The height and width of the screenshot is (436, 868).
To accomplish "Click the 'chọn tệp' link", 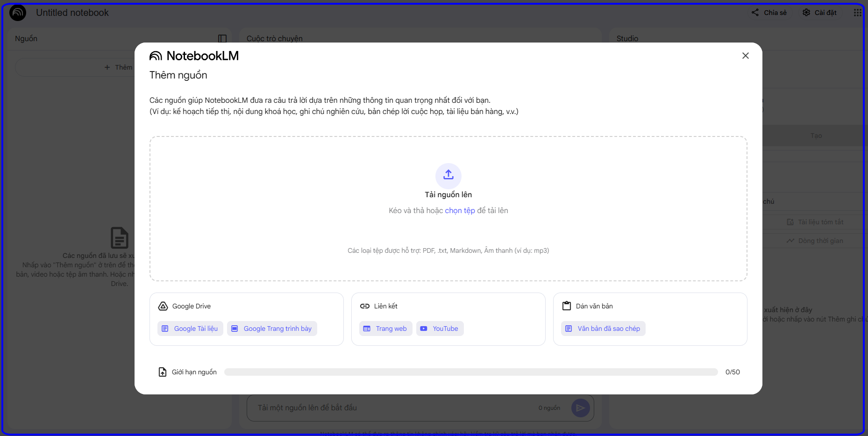I will [460, 211].
